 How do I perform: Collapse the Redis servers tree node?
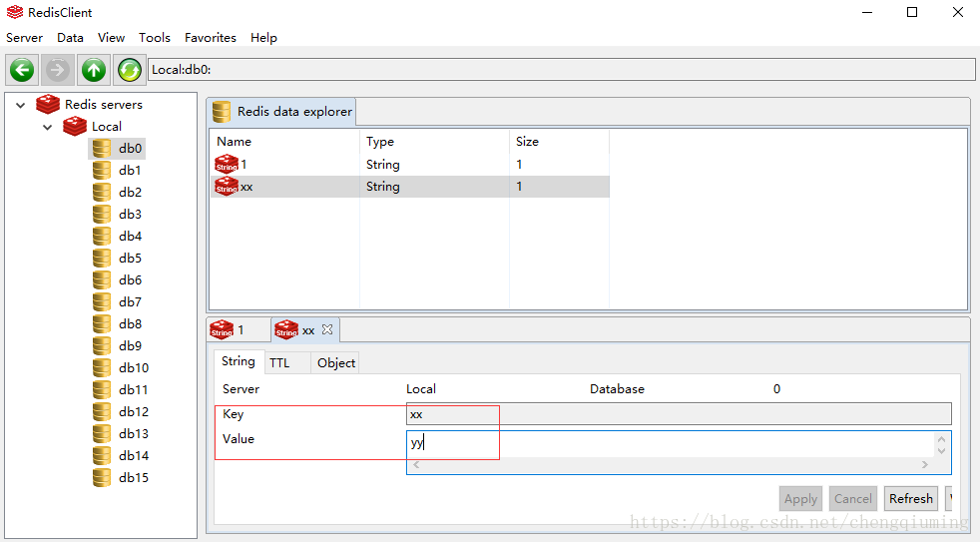pos(21,105)
